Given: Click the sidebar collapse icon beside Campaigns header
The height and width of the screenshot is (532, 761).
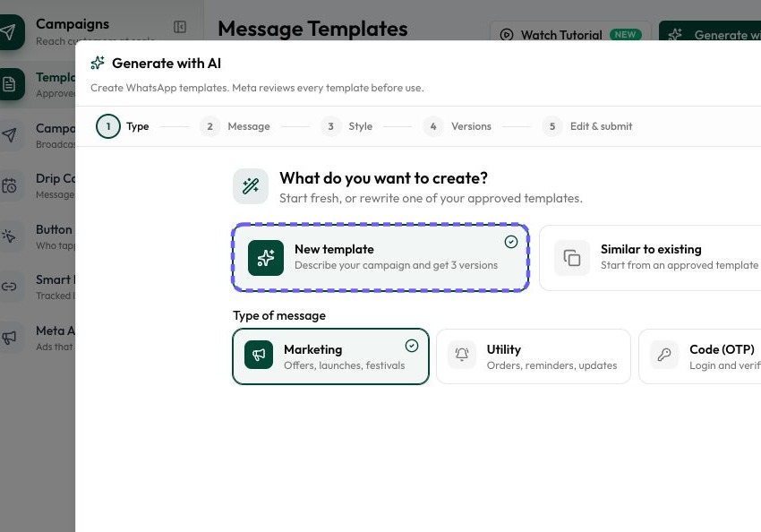Looking at the screenshot, I should pyautogui.click(x=180, y=27).
